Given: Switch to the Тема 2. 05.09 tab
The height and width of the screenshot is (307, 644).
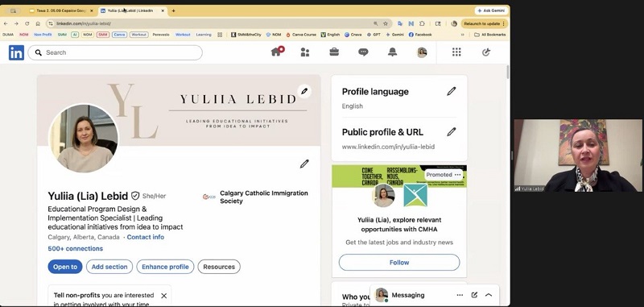Looking at the screenshot, I should 62,10.
